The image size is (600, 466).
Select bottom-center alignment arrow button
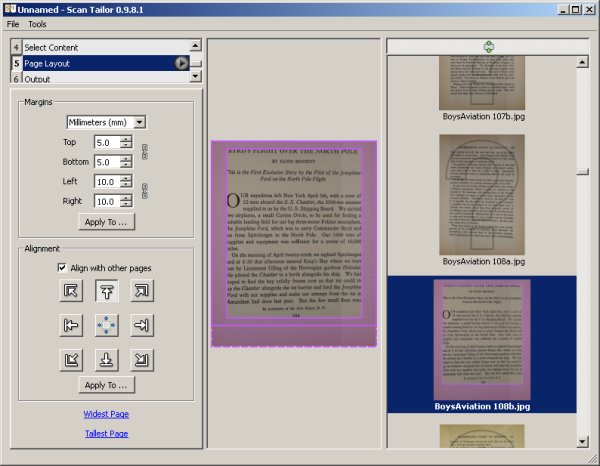106,360
